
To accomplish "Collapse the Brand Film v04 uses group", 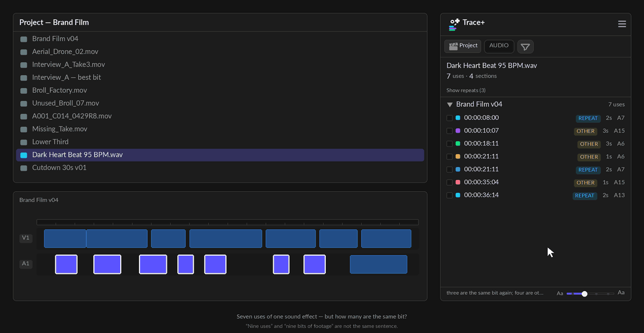I will coord(450,105).
